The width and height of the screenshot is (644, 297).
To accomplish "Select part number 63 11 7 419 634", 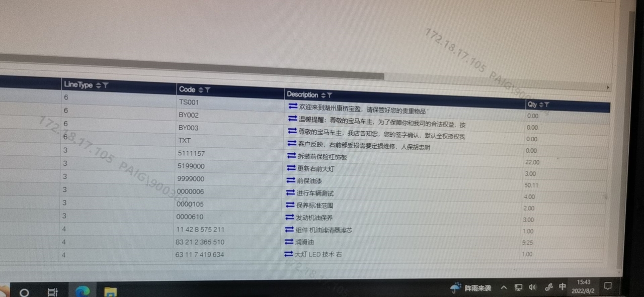I will pyautogui.click(x=199, y=255).
